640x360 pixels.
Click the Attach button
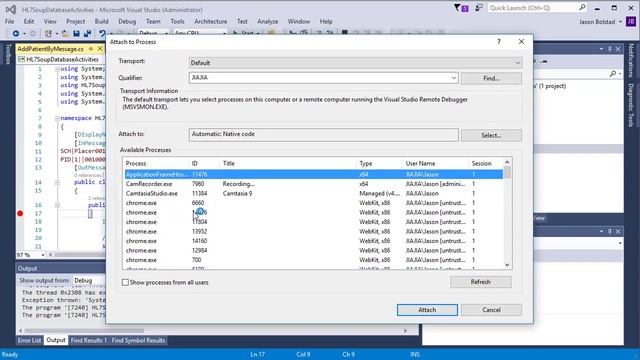pyautogui.click(x=427, y=310)
